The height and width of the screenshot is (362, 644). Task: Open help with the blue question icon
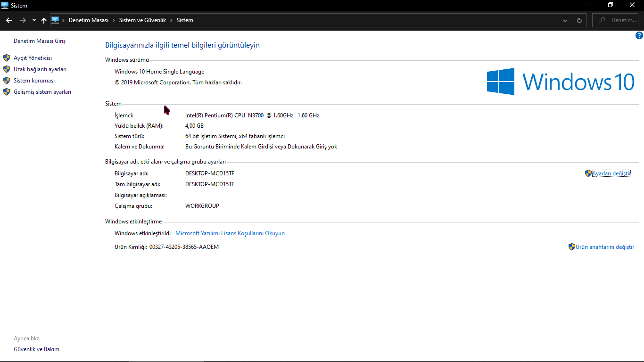pos(639,35)
